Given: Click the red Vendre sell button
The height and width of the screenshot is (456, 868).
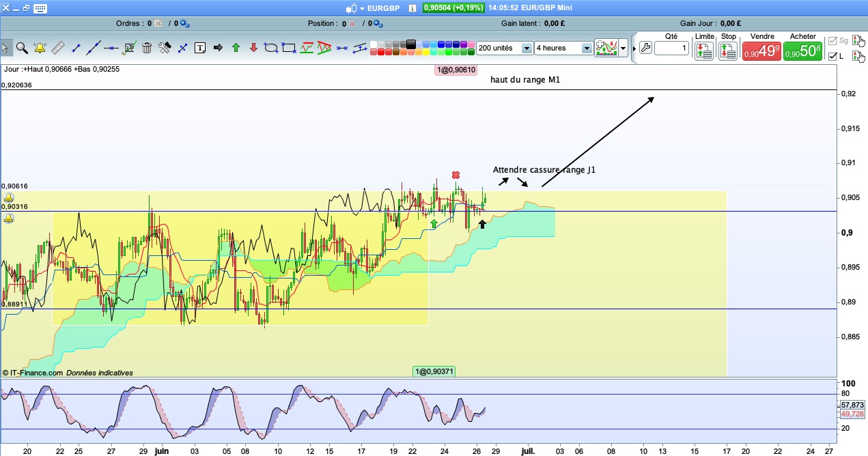Looking at the screenshot, I should coord(761,51).
